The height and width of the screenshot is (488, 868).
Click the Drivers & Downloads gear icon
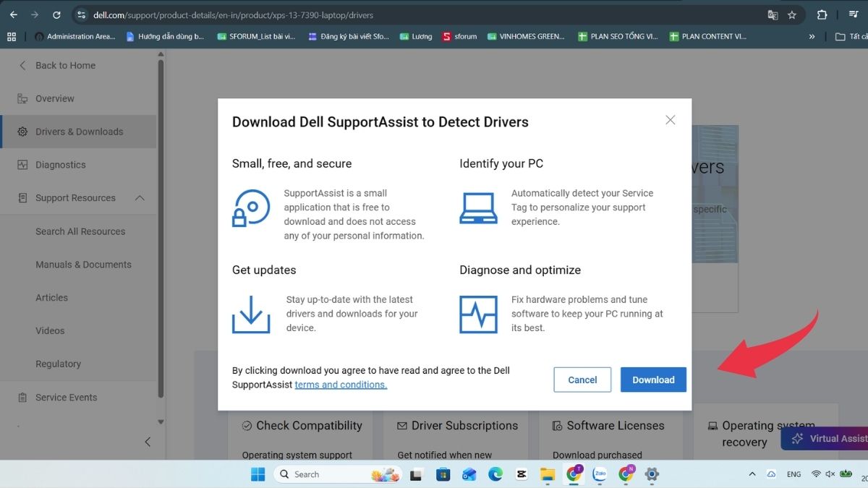22,132
